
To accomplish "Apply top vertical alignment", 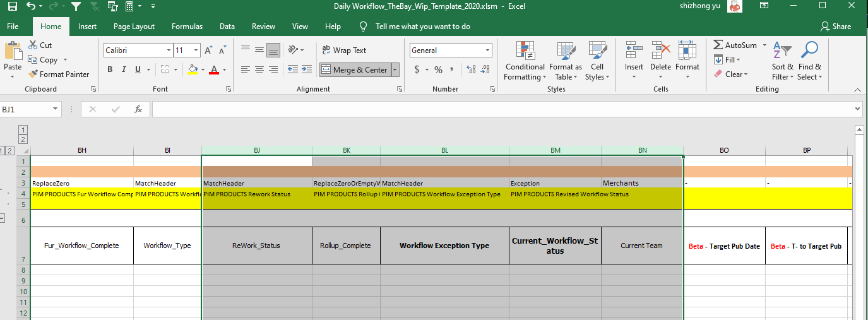I will point(245,50).
